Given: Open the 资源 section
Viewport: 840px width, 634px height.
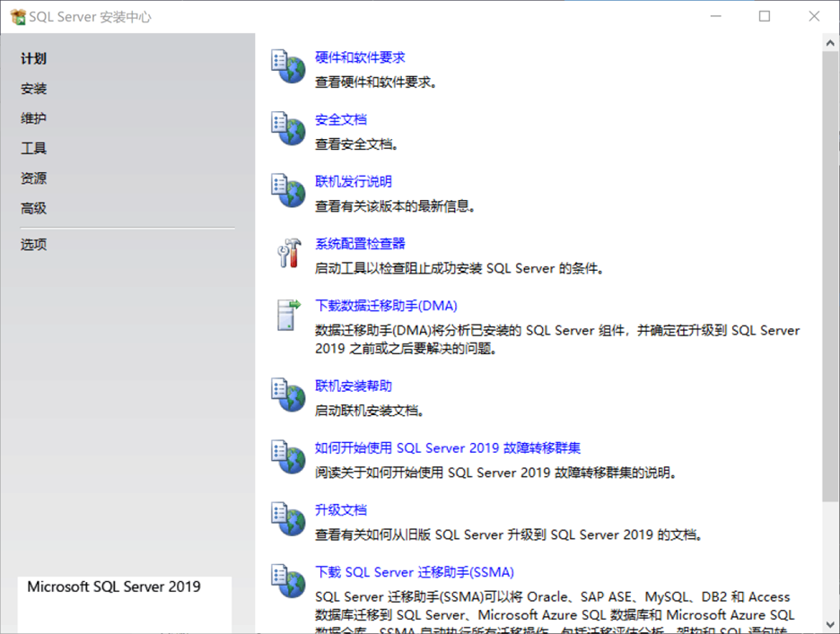Looking at the screenshot, I should point(33,178).
